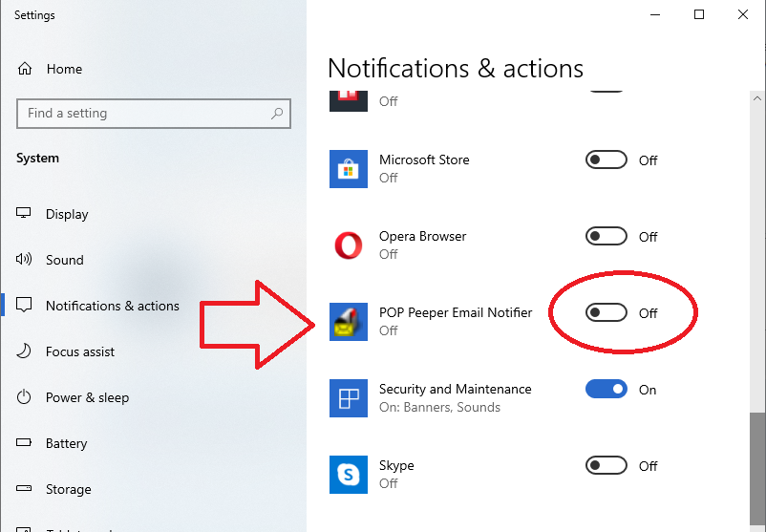Click 'On: Banners, Sounds' status text
Viewport: 766px width, 532px height.
tap(439, 408)
